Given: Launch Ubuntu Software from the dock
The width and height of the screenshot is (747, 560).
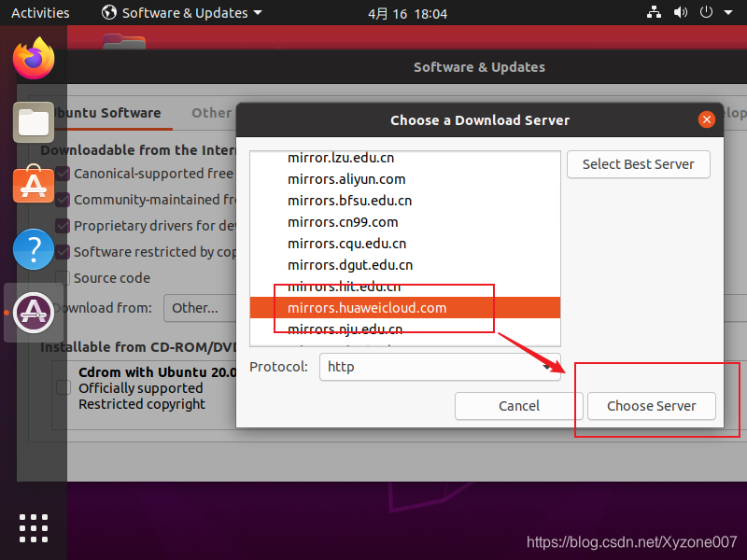Looking at the screenshot, I should 34,184.
